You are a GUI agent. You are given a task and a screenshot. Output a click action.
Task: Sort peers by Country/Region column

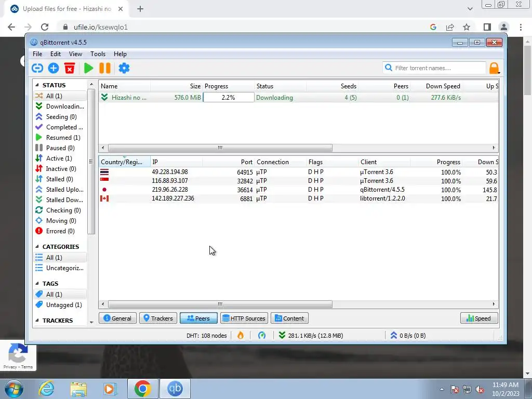point(125,162)
